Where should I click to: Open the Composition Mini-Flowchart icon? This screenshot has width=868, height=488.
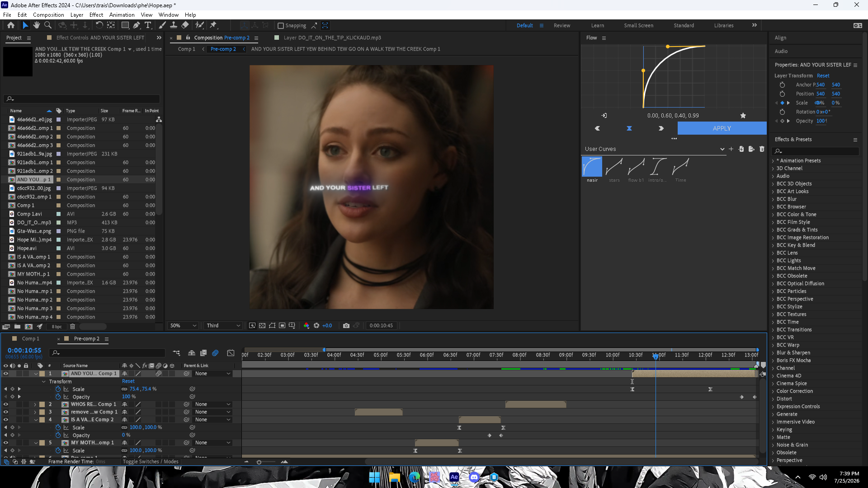176,352
